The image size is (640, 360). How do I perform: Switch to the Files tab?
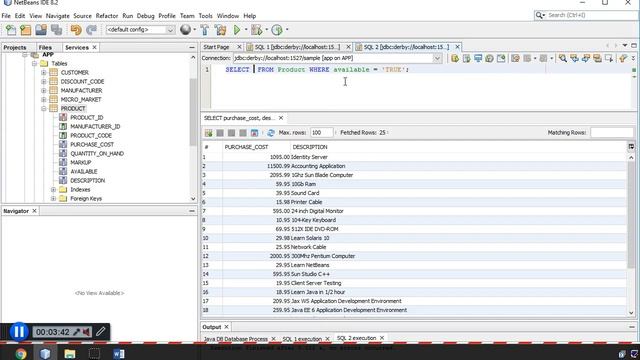(x=45, y=47)
